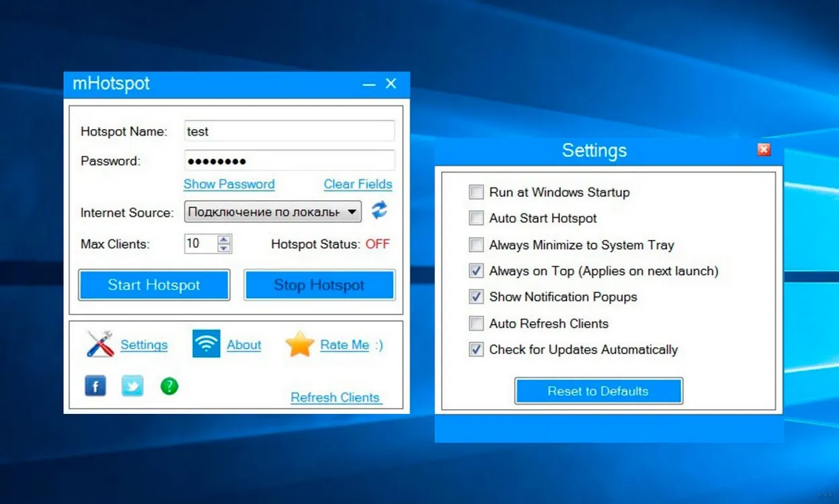Uncheck Always on Top option
Image resolution: width=839 pixels, height=504 pixels.
[x=477, y=271]
